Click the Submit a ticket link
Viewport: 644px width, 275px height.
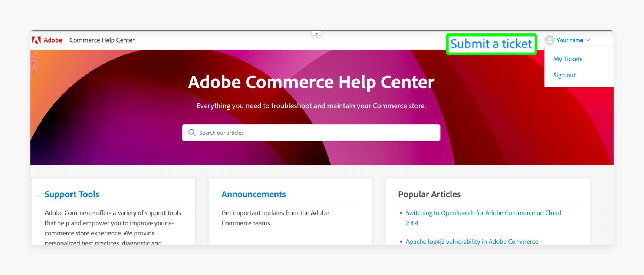pos(491,44)
